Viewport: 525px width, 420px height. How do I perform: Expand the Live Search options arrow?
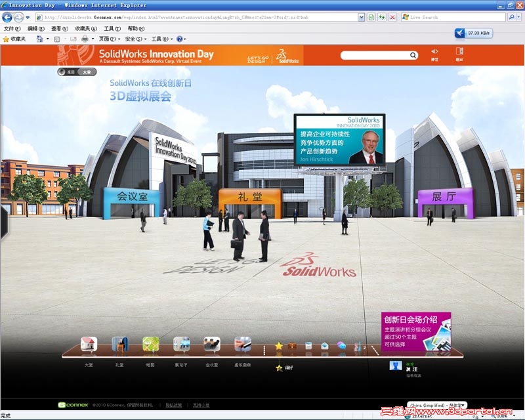(520, 17)
